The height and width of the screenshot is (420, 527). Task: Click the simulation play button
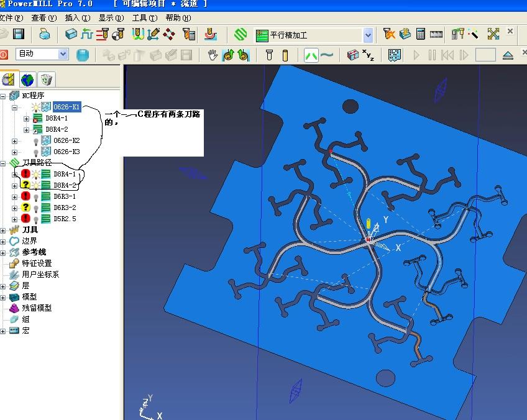(416, 55)
